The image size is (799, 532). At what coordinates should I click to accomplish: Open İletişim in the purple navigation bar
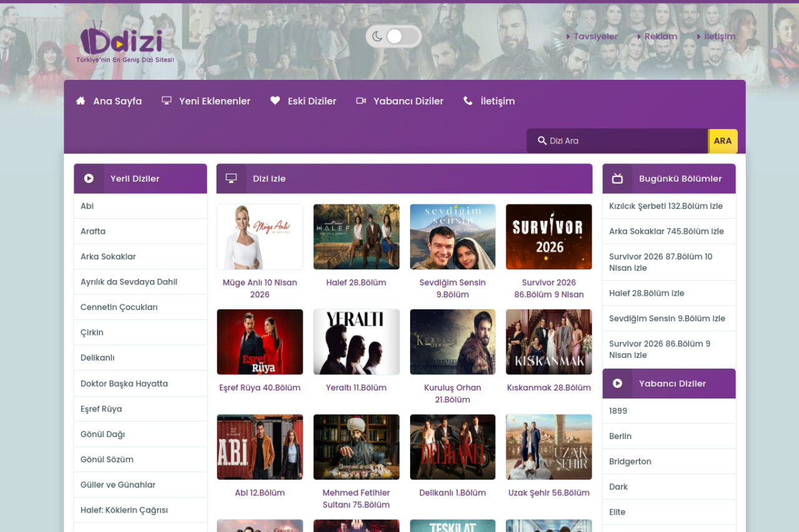[x=498, y=101]
